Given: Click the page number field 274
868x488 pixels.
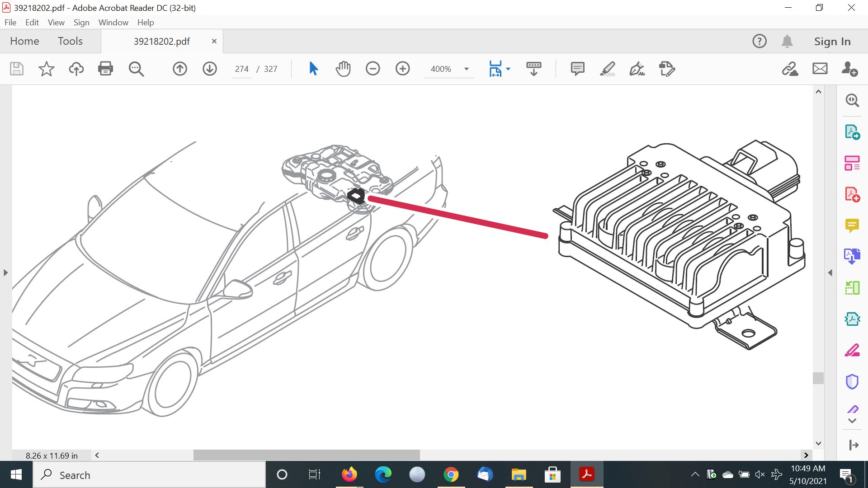Looking at the screenshot, I should [241, 69].
